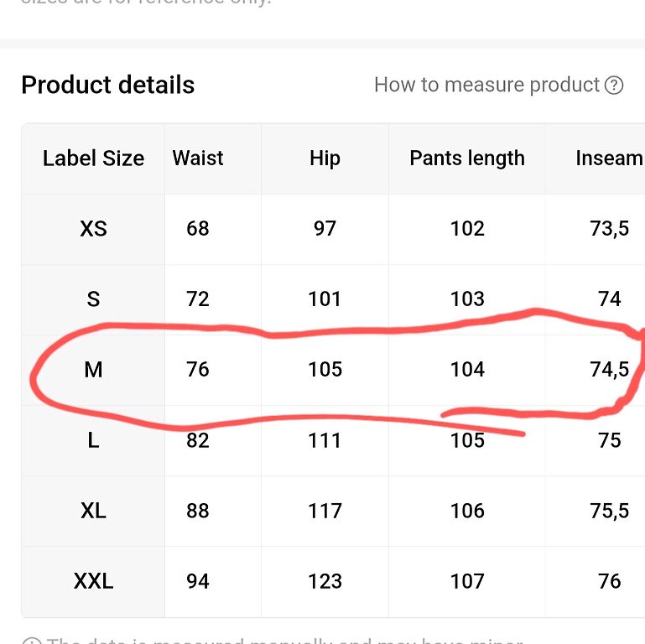Select the Label Size column header

tap(93, 158)
